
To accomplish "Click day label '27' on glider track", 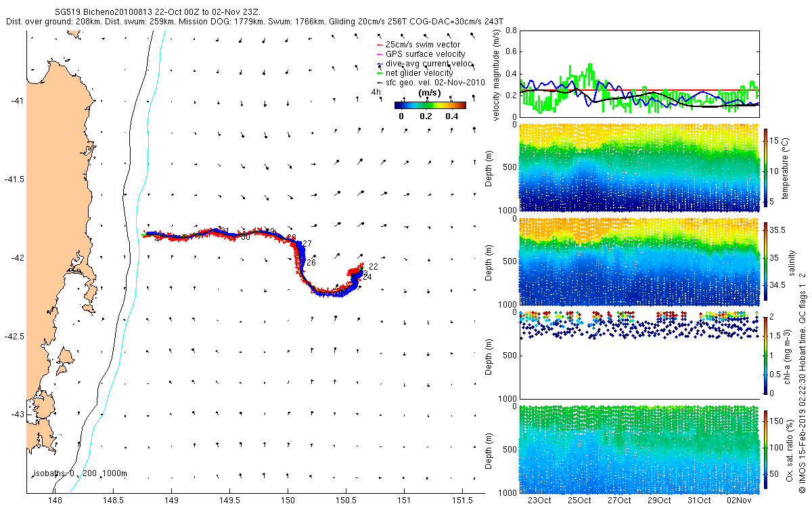I will [307, 244].
